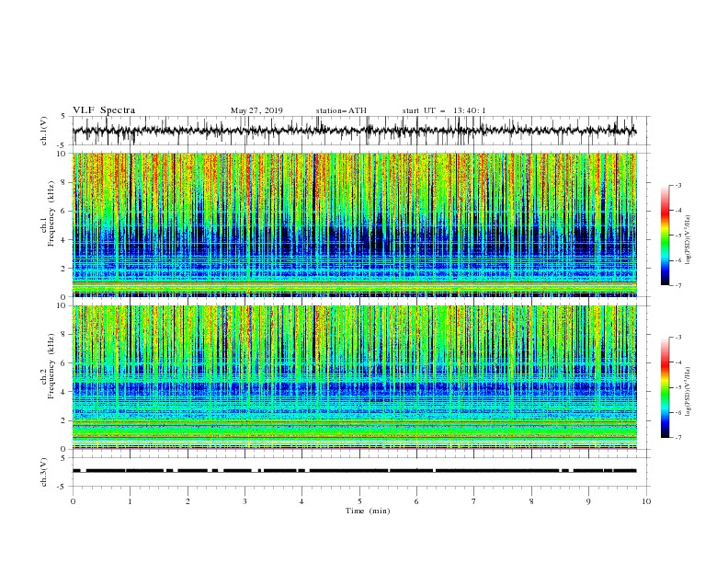
Task: Click the "ch.1(V)" waveform axis label
Action: pyautogui.click(x=44, y=131)
